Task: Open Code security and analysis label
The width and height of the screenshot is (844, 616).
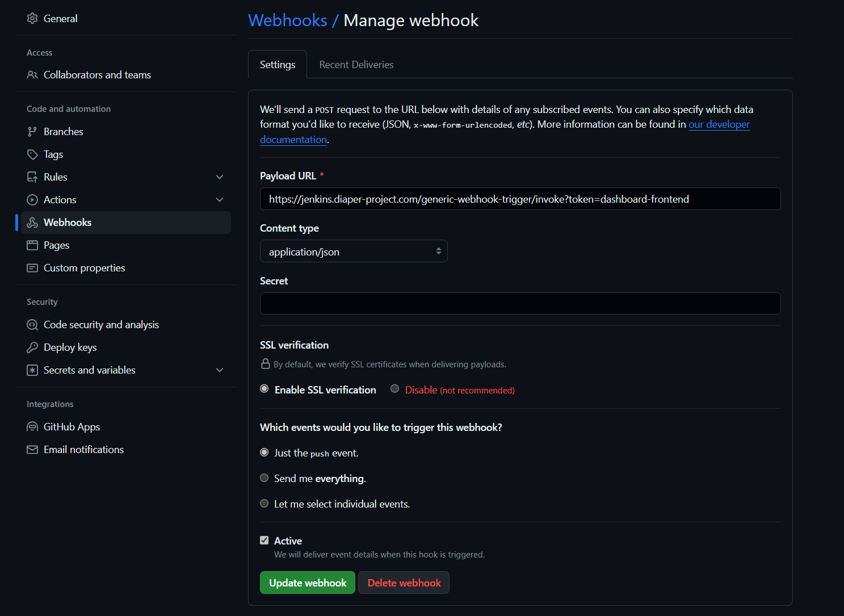Action: click(x=101, y=325)
